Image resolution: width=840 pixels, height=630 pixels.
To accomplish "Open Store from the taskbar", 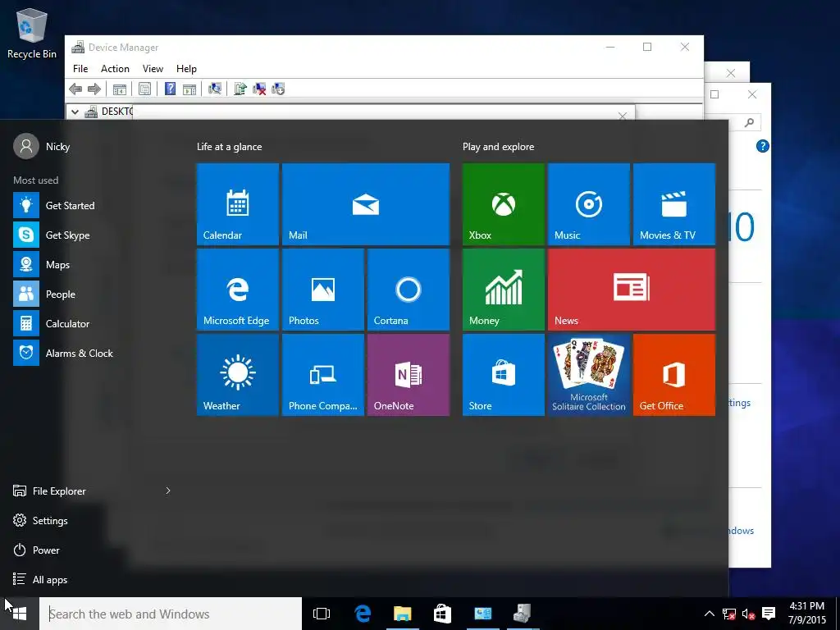I will (x=442, y=614).
